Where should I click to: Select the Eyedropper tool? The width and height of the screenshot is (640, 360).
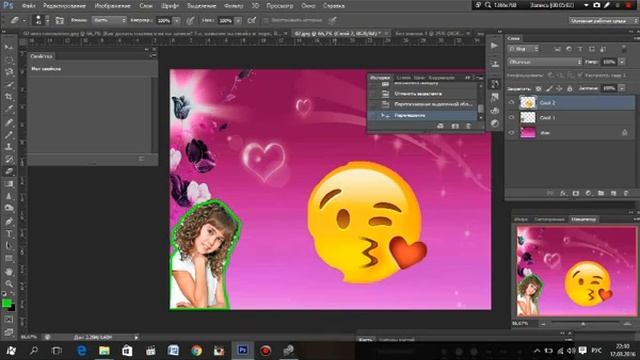(9, 109)
